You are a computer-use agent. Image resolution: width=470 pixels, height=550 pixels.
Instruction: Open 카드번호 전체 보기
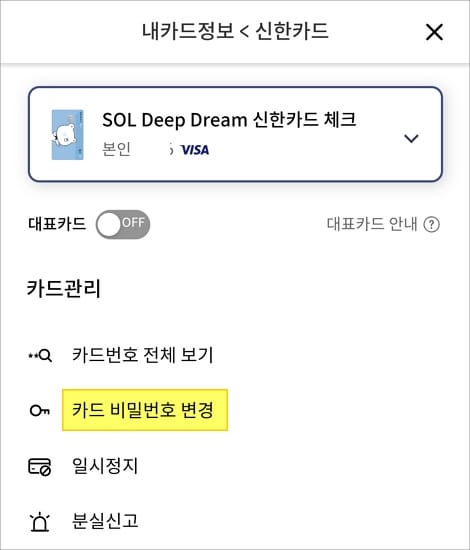[x=142, y=355]
